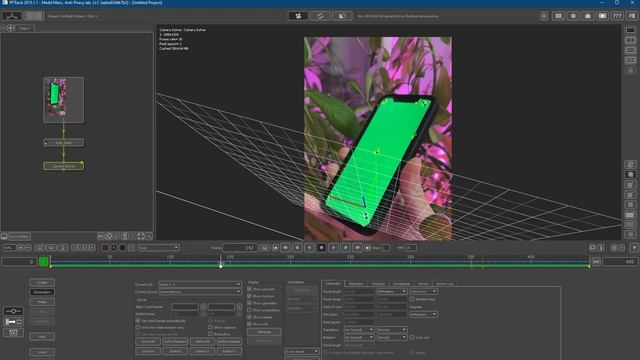Select the camera/people mode icon in top center
This screenshot has width=640, height=360.
click(298, 16)
